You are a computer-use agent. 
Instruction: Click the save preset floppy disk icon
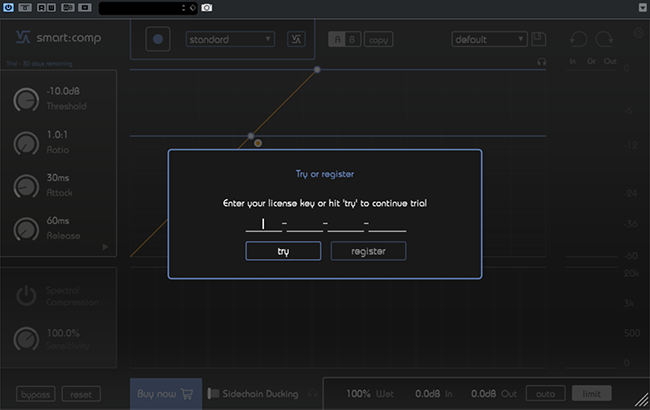tap(540, 40)
